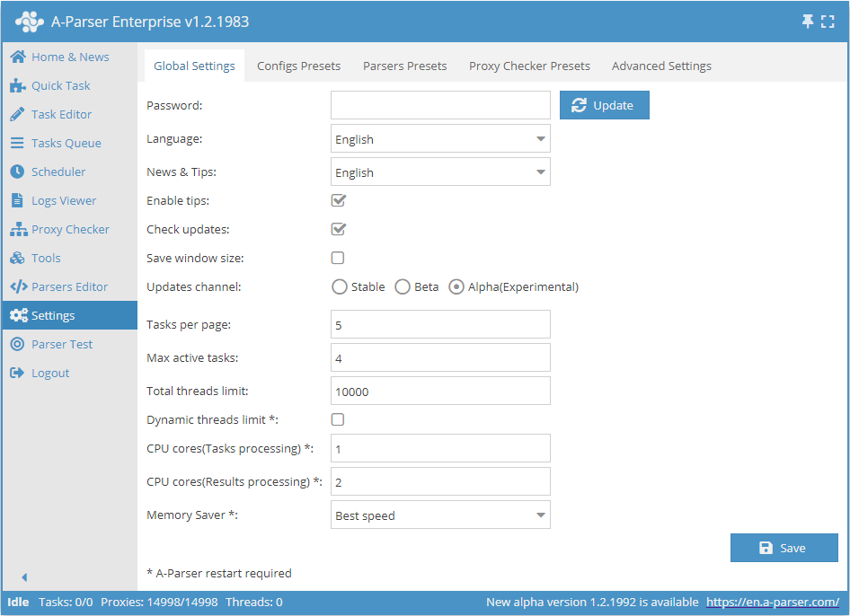
Task: Check the Save window size box
Action: pos(338,258)
